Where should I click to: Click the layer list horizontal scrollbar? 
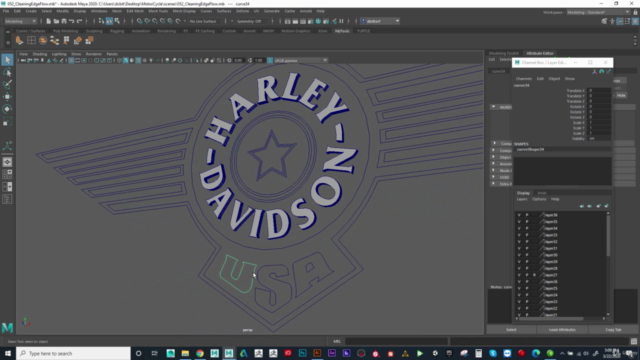point(551,318)
